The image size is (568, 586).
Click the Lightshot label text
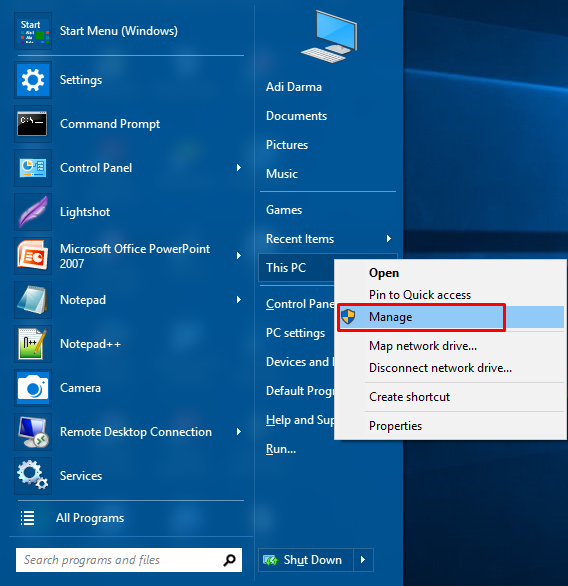click(85, 212)
